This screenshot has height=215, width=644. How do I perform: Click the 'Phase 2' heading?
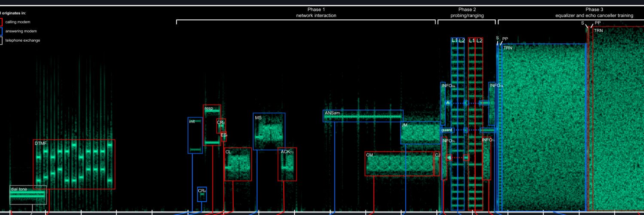click(467, 9)
